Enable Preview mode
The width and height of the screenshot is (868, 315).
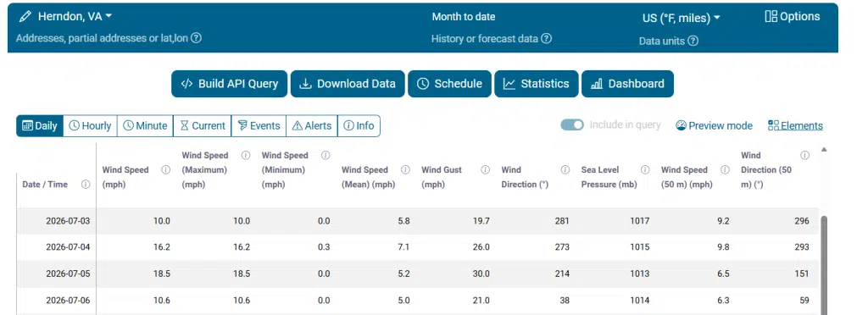point(714,125)
